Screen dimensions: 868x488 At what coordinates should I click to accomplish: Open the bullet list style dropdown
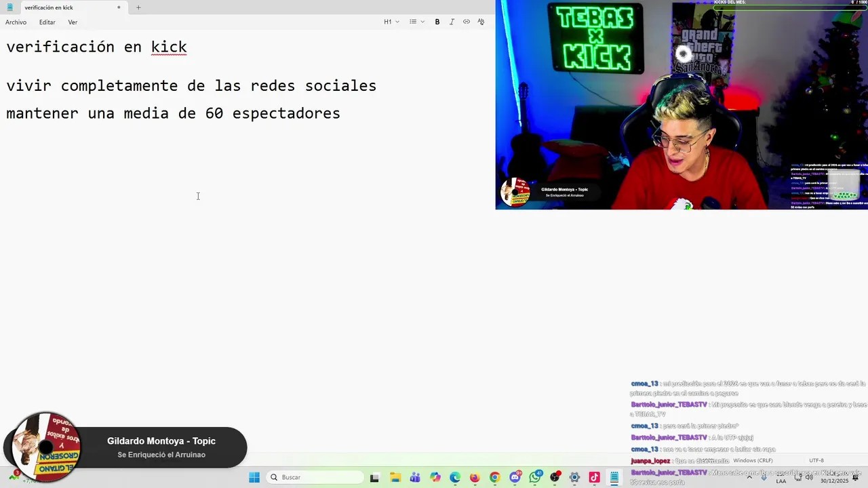(416, 22)
